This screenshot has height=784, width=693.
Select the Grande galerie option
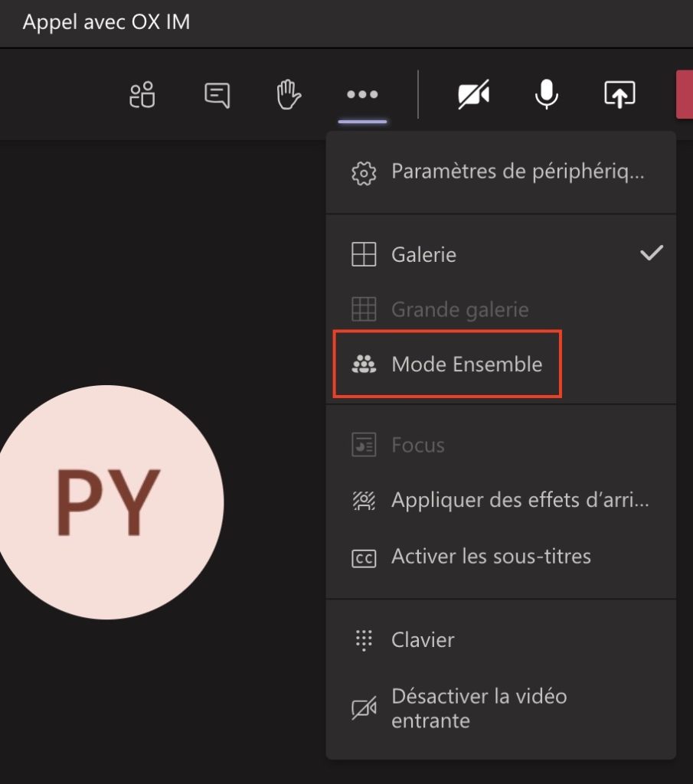tap(459, 309)
